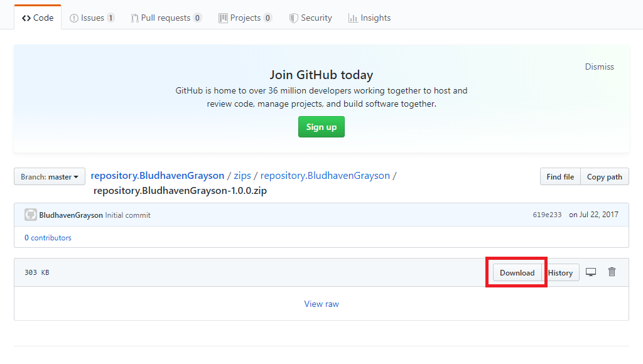This screenshot has height=364, width=643.
Task: Open the Security tab
Action: click(310, 18)
